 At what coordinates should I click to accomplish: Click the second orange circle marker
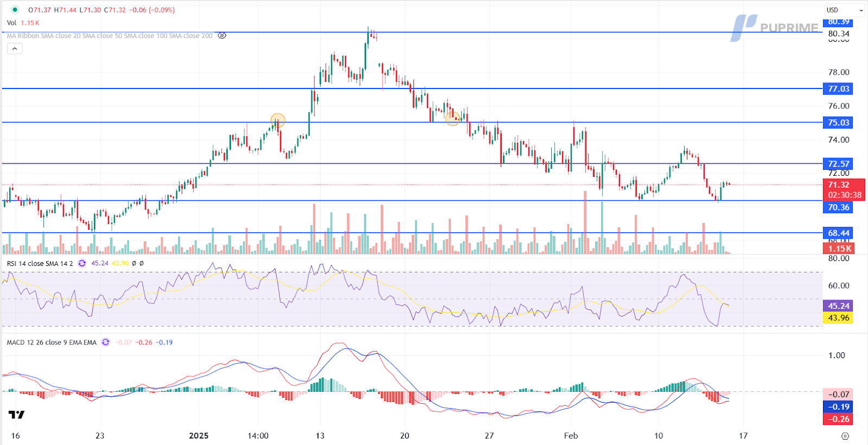[452, 118]
